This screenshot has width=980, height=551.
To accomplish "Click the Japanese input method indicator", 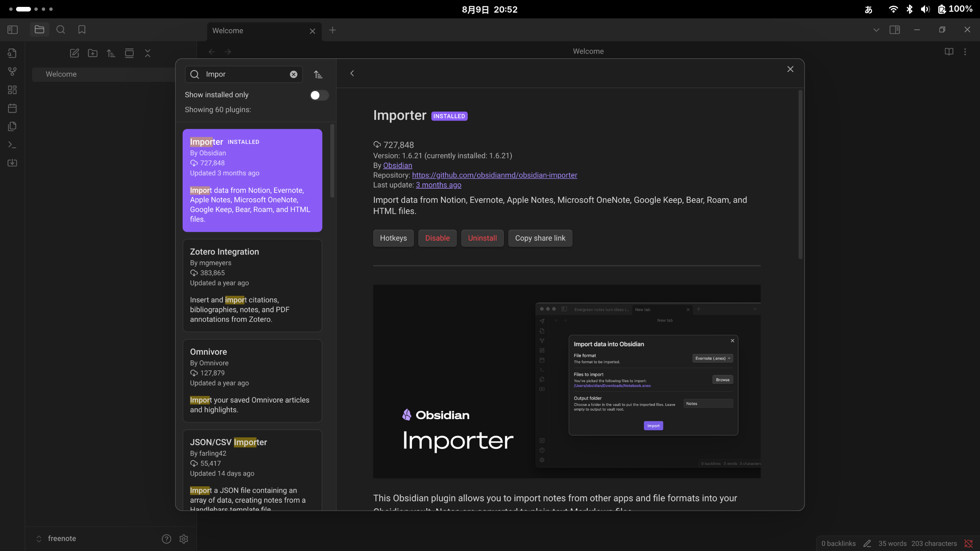I will [x=869, y=10].
